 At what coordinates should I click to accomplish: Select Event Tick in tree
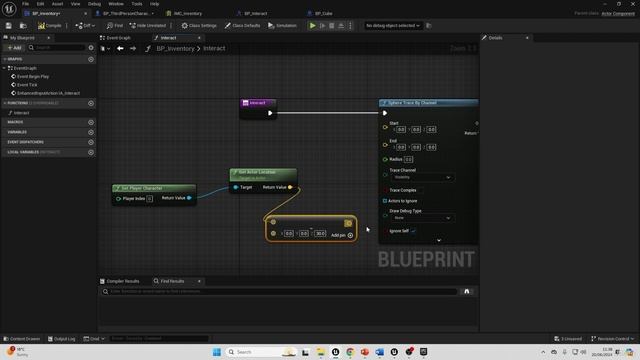click(27, 84)
